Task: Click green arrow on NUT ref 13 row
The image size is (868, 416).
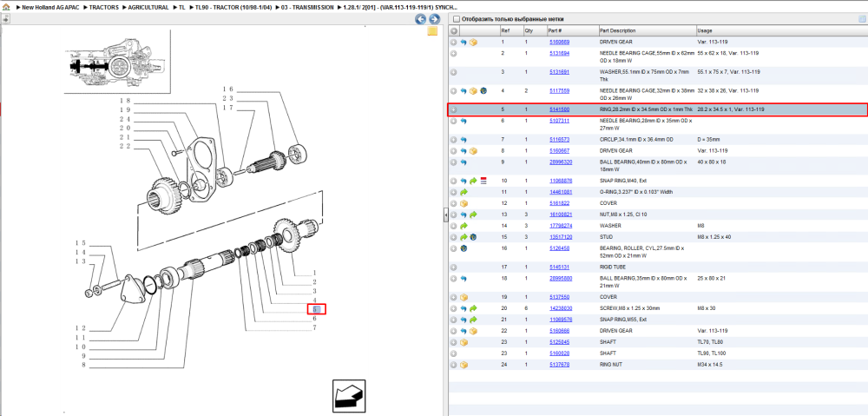Action: [473, 215]
